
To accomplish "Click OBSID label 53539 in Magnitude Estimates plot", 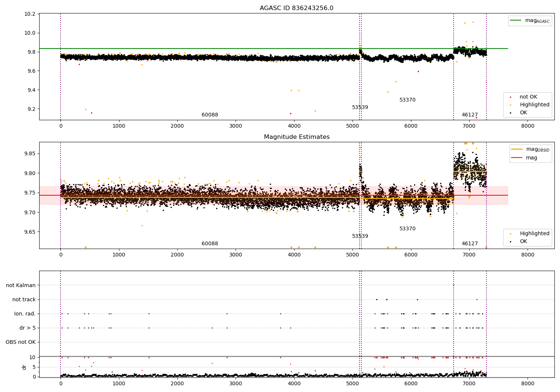I will [360, 236].
